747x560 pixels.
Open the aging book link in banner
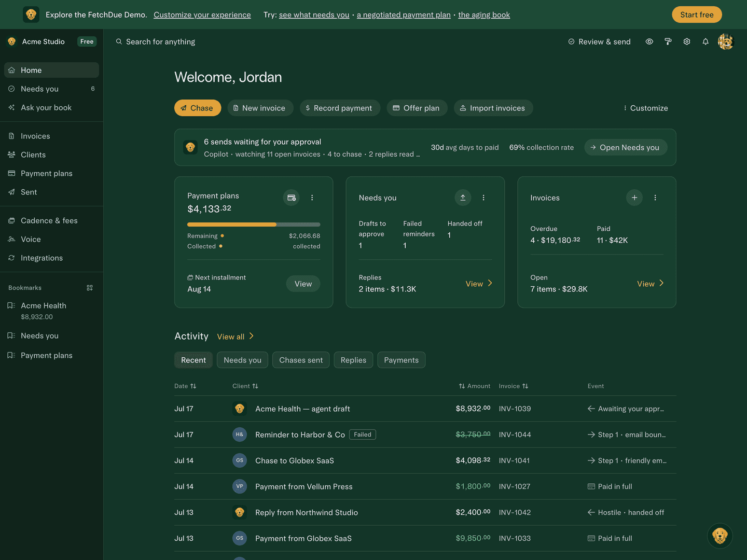point(484,15)
